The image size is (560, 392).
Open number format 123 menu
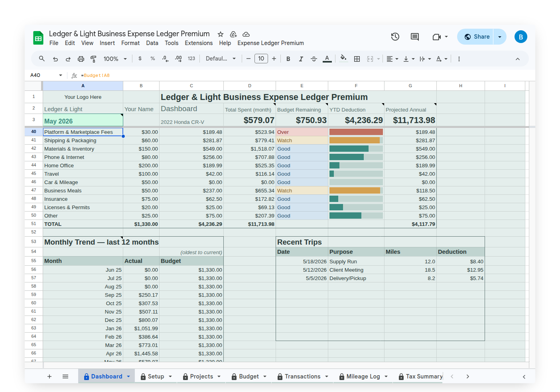pyautogui.click(x=191, y=59)
